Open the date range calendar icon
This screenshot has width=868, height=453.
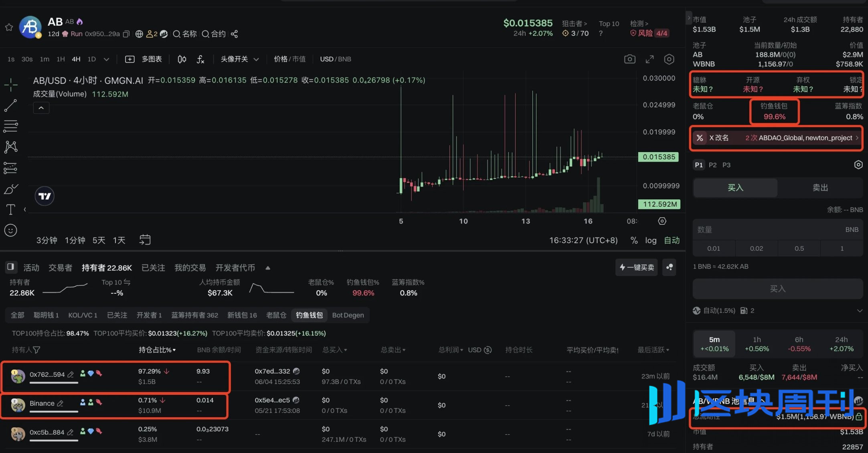145,240
